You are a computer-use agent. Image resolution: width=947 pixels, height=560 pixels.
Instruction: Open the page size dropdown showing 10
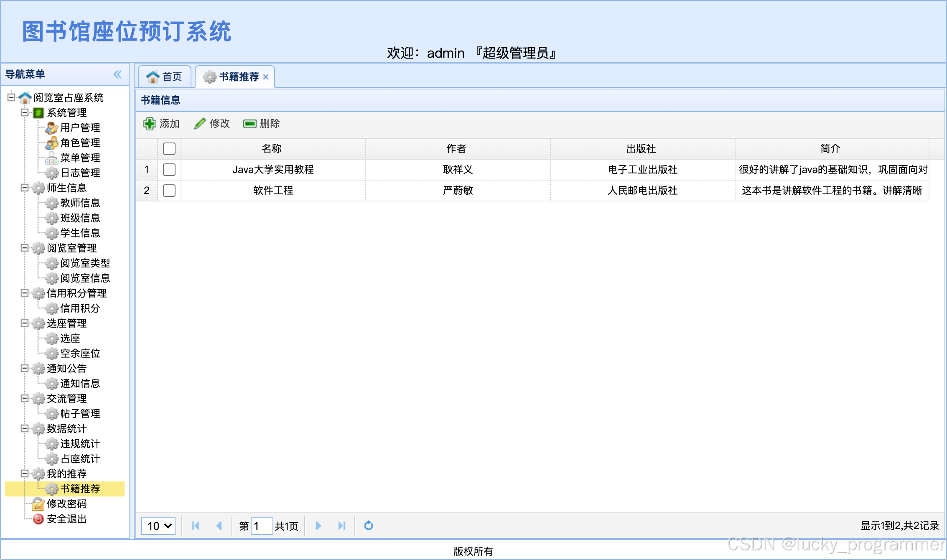pyautogui.click(x=159, y=525)
